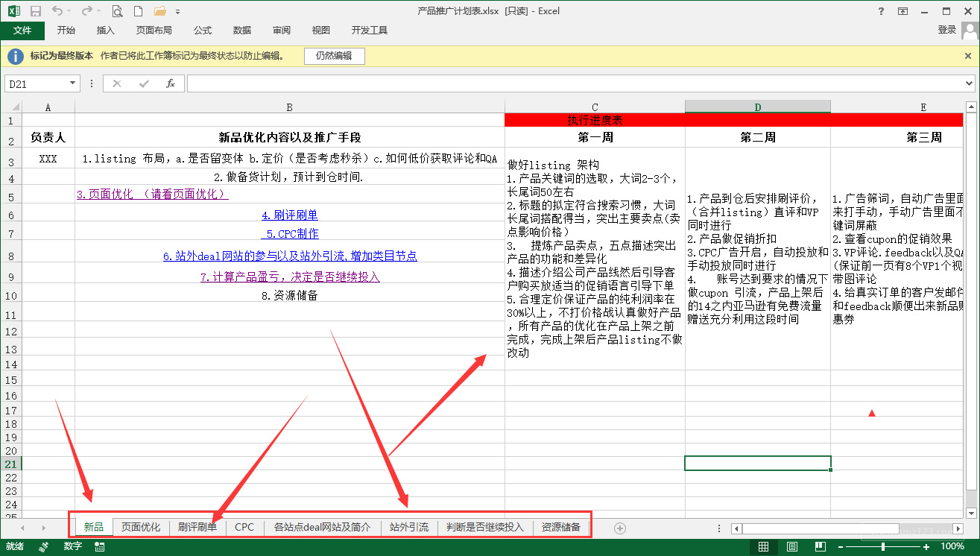The width and height of the screenshot is (980, 556).
Task: Click the marked-as-final icon in status bar
Action: pos(42,547)
